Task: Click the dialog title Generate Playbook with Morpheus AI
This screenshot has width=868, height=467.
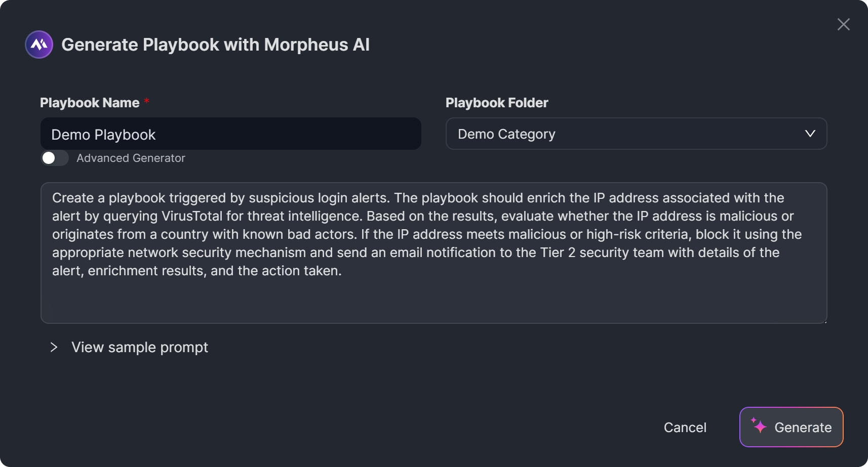Action: coord(215,45)
